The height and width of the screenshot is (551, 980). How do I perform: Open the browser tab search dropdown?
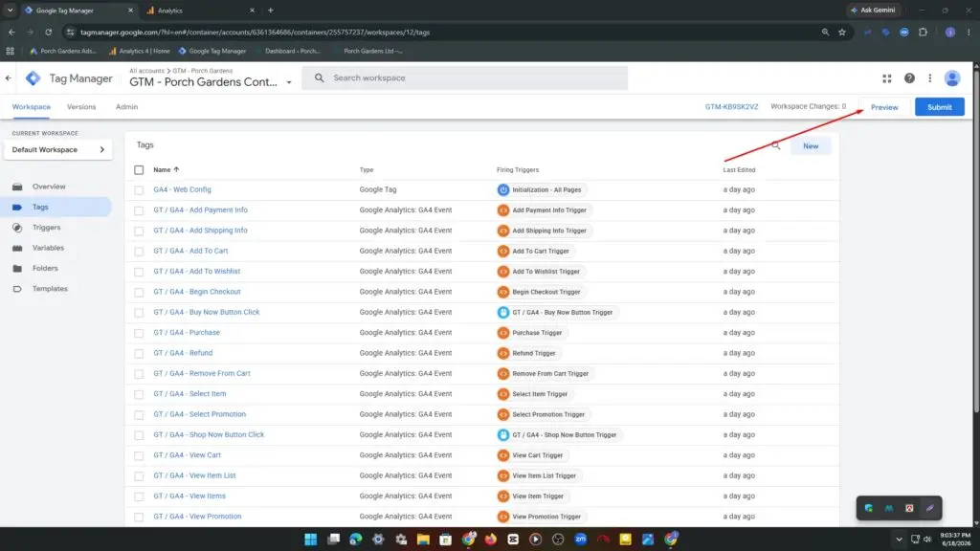click(10, 10)
